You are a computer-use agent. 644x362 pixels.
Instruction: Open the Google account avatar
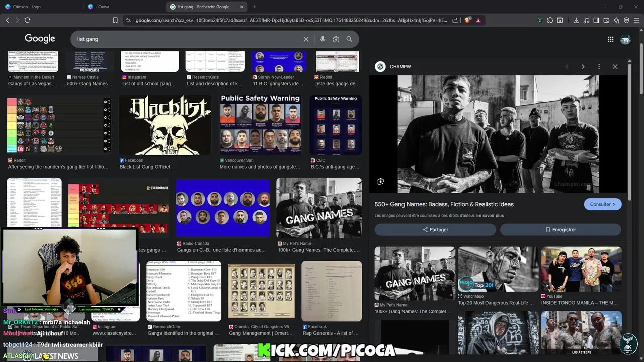point(626,39)
